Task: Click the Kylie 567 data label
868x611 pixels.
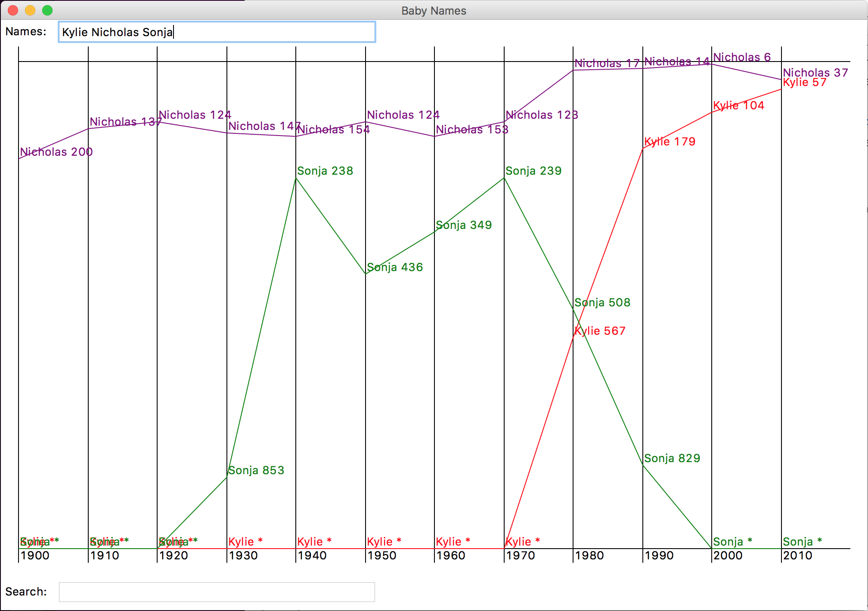Action: pyautogui.click(x=600, y=331)
